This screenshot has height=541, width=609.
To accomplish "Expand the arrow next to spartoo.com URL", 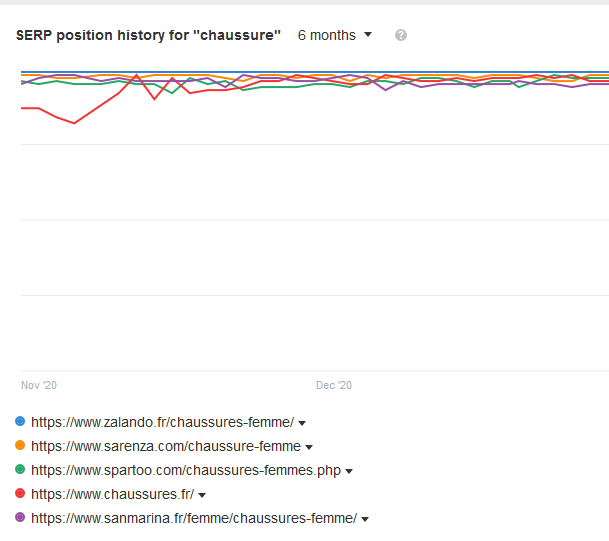I will point(349,471).
